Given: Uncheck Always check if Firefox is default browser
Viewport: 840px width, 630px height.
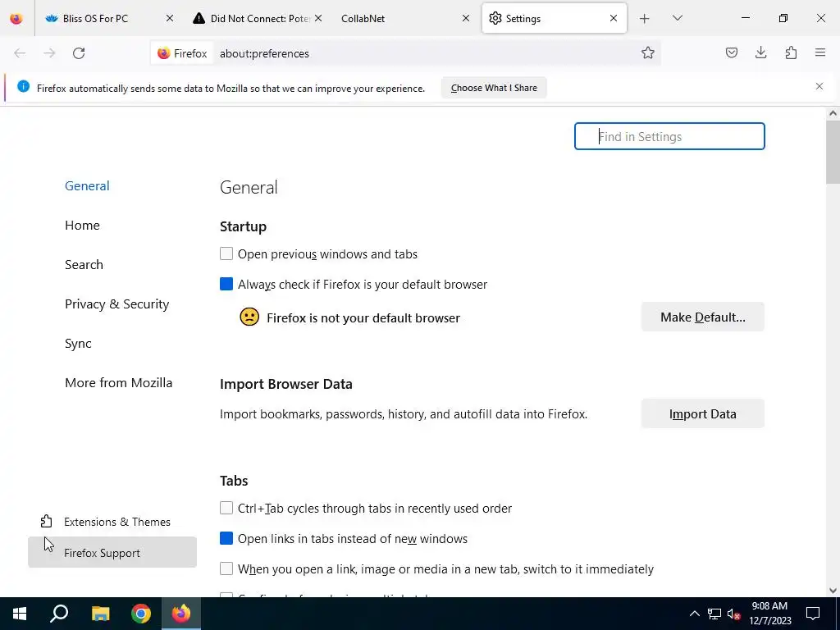Looking at the screenshot, I should pyautogui.click(x=226, y=284).
